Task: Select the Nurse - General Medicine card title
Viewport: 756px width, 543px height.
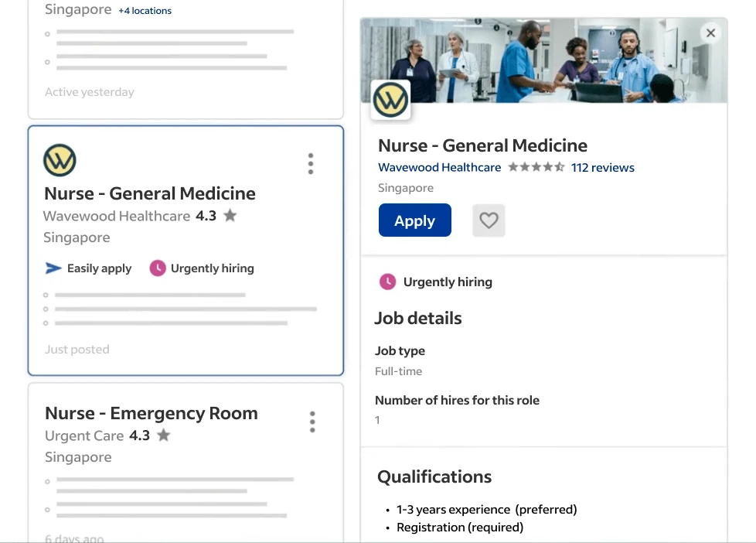Action: (150, 193)
